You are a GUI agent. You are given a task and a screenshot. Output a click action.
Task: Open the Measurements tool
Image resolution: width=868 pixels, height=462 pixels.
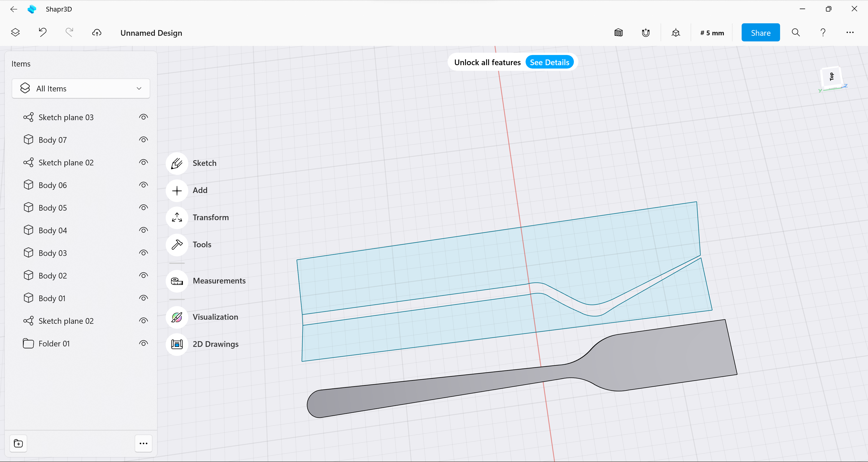[x=177, y=281]
